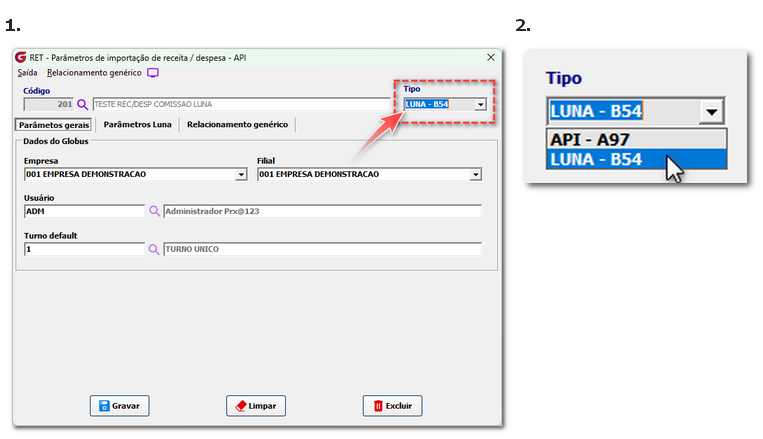Click the Código input field with 201
Viewport: 763px width, 439px height.
point(49,104)
